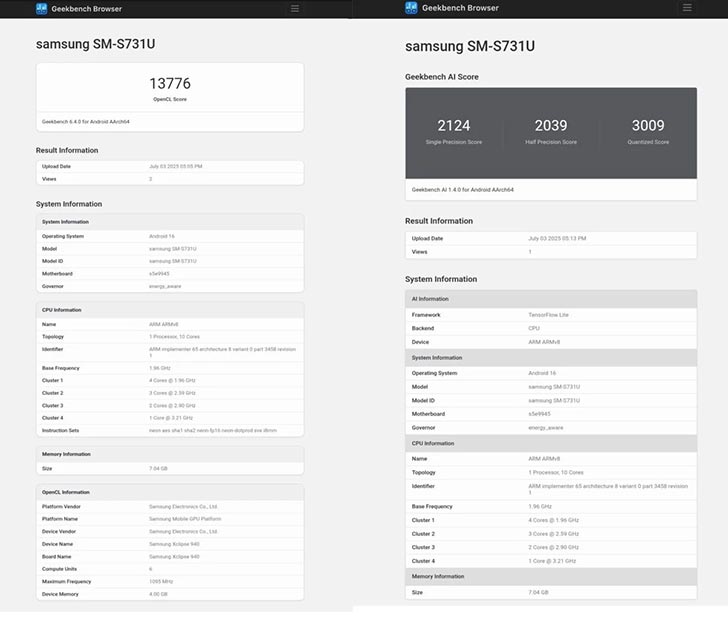
Task: Open the Geekbench Browser title link on the AI page
Action: pos(460,7)
